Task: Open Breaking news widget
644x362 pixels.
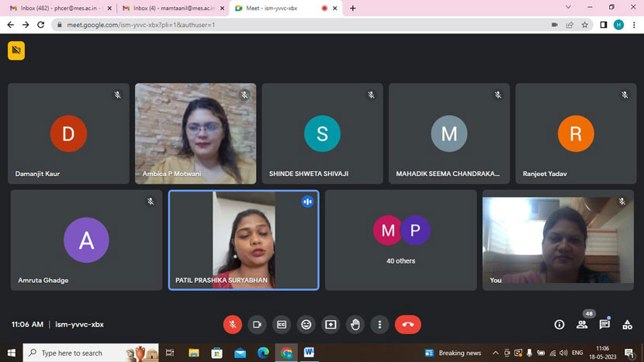Action: 453,353
